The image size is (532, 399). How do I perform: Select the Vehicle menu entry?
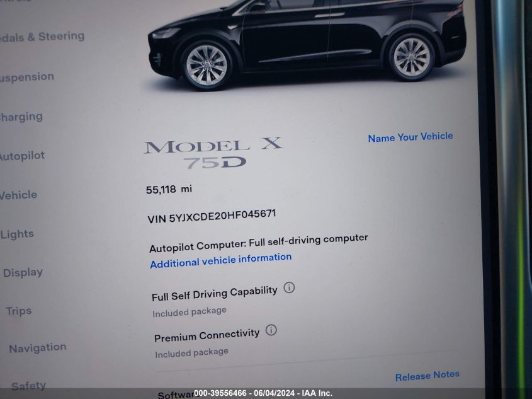(x=18, y=195)
